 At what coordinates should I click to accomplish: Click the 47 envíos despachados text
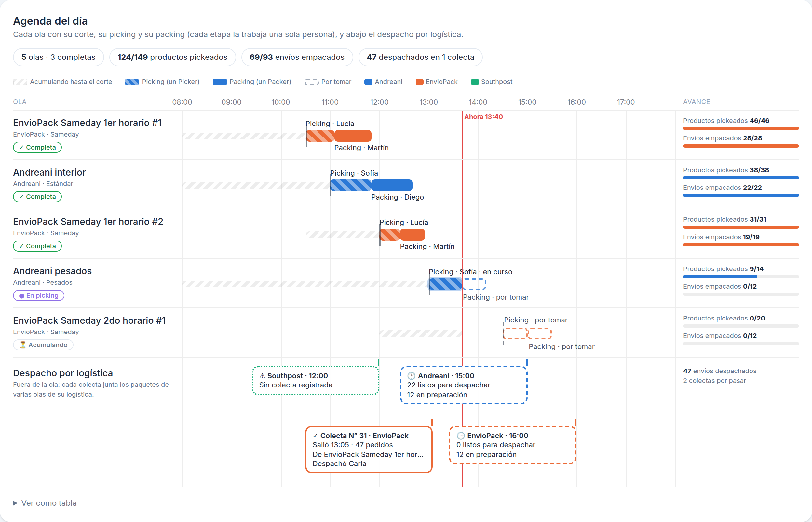[720, 371]
